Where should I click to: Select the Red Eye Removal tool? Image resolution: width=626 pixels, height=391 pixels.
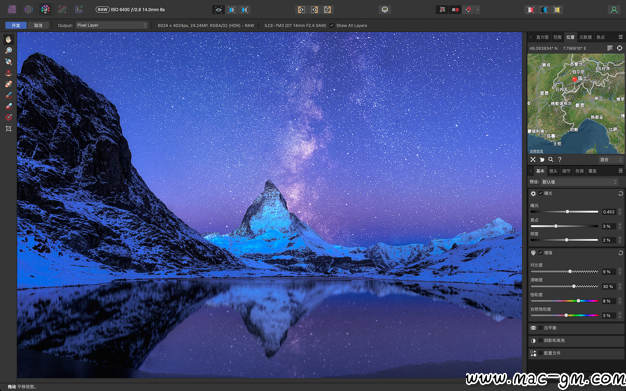click(8, 117)
